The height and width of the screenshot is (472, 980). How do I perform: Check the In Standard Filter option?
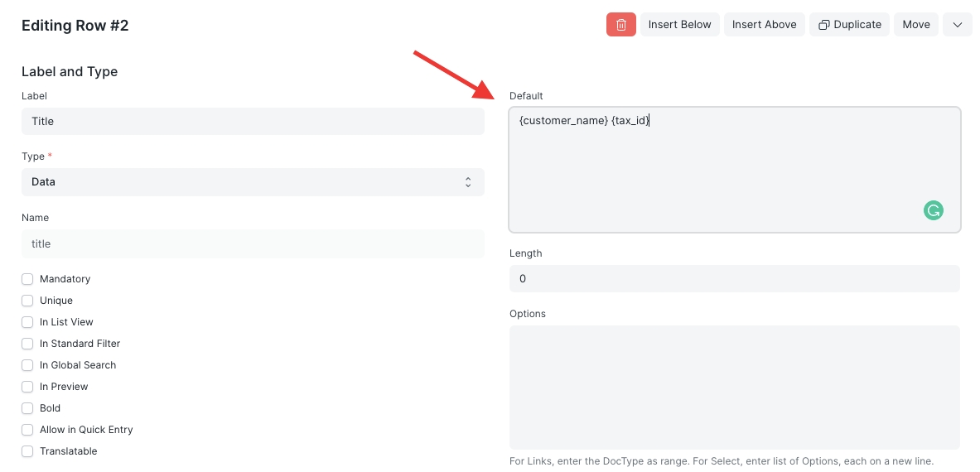tap(27, 344)
